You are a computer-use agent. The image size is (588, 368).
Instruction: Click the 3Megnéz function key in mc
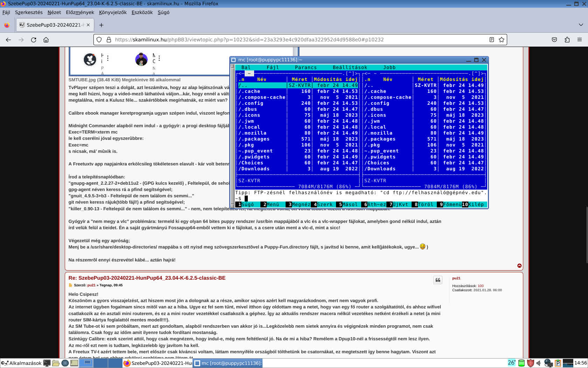point(298,204)
